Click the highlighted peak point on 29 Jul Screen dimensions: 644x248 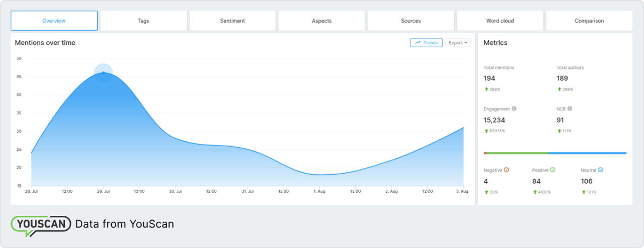pyautogui.click(x=103, y=73)
